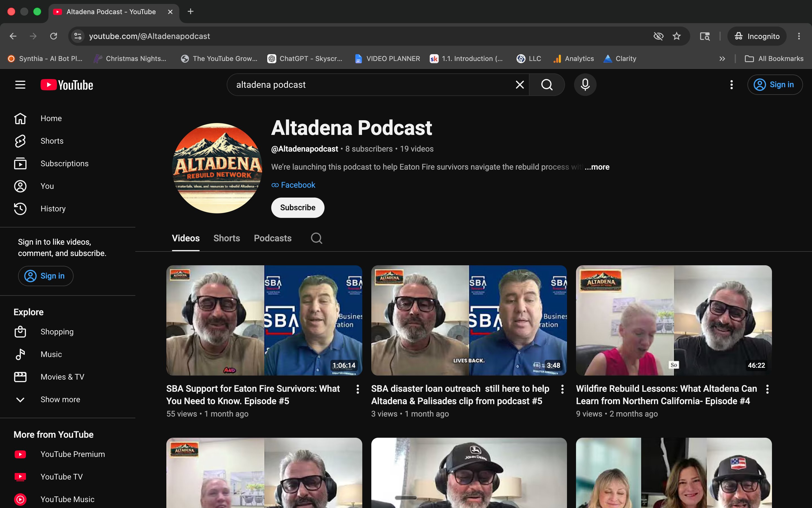Click the magnifier search button

pyautogui.click(x=547, y=85)
